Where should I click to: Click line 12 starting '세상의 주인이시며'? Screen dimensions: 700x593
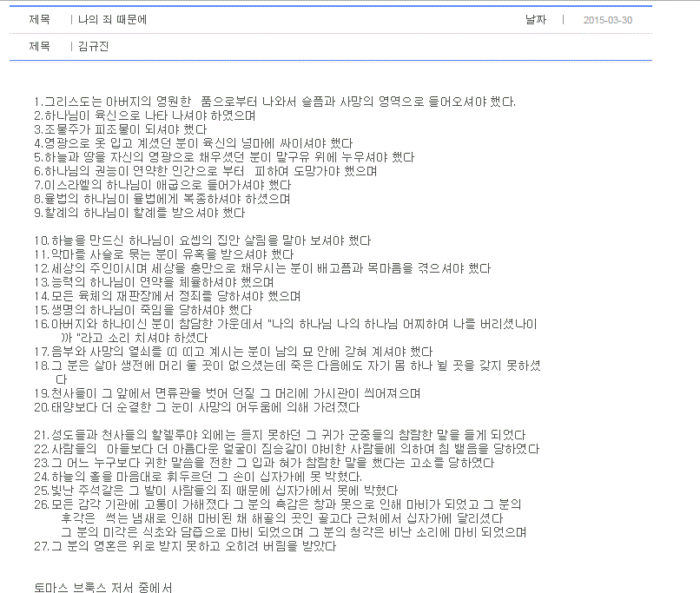[262, 268]
